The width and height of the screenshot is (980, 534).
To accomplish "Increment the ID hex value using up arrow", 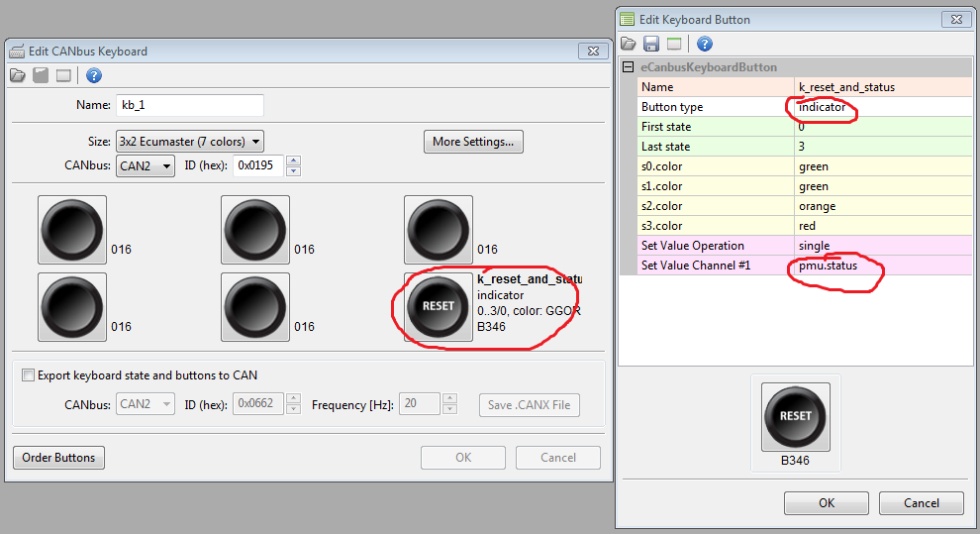I will (293, 160).
